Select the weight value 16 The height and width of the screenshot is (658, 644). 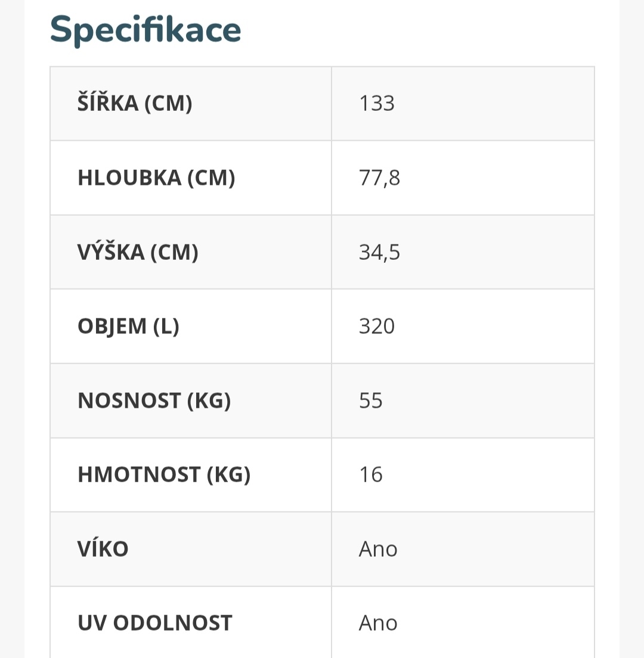[x=370, y=474]
